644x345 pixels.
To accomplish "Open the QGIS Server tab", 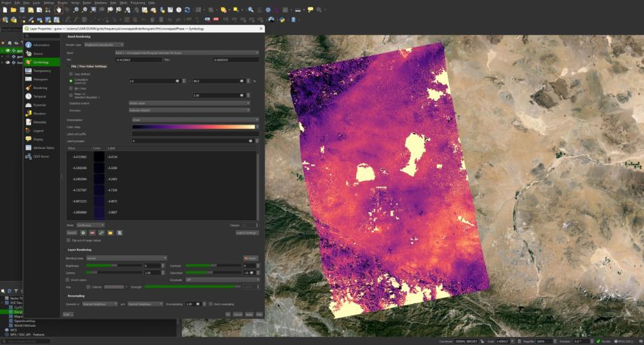I will pyautogui.click(x=42, y=157).
